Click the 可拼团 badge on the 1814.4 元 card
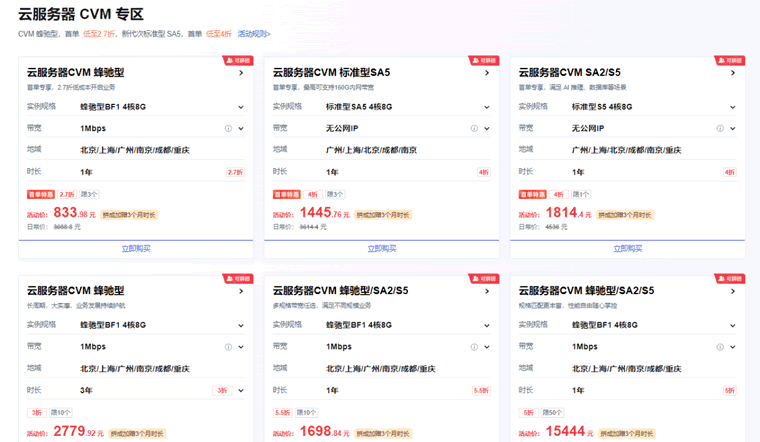This screenshot has width=760, height=442. (730, 61)
